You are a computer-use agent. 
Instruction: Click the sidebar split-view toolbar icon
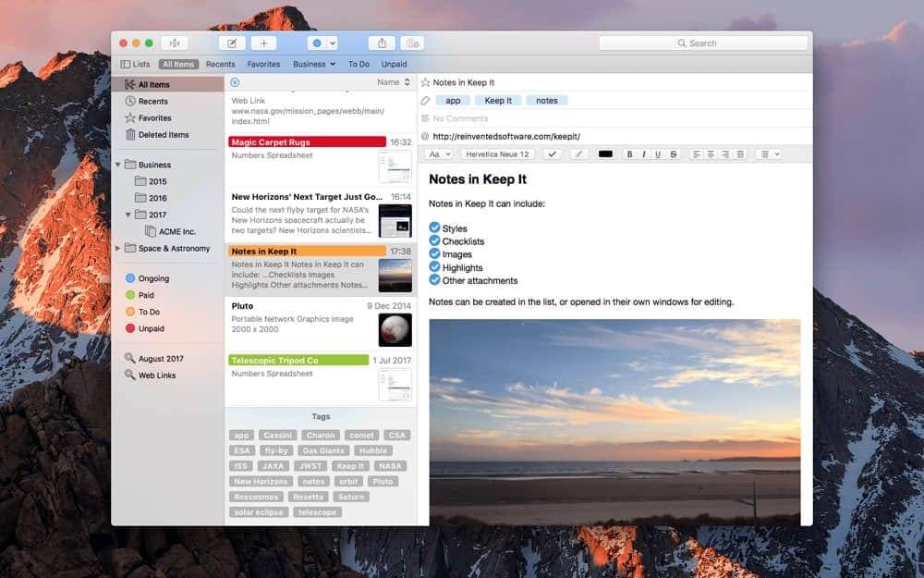175,43
